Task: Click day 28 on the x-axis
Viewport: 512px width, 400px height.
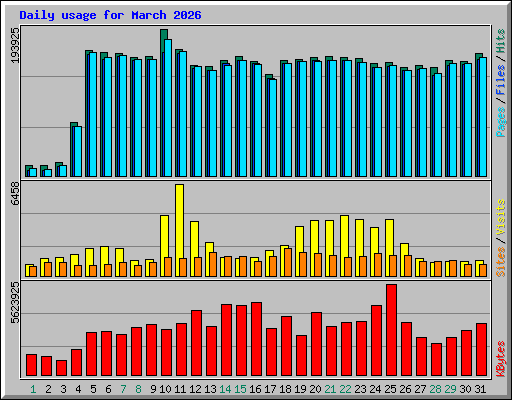Action: [435, 389]
